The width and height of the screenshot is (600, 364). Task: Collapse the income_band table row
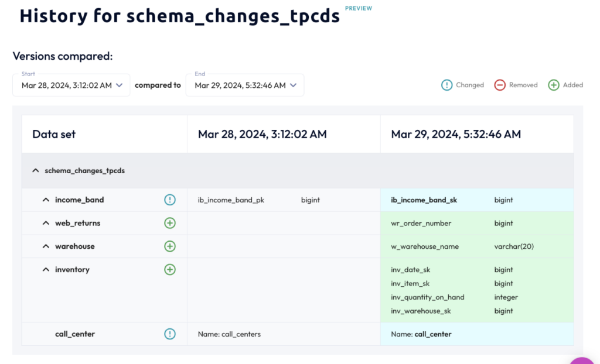46,200
